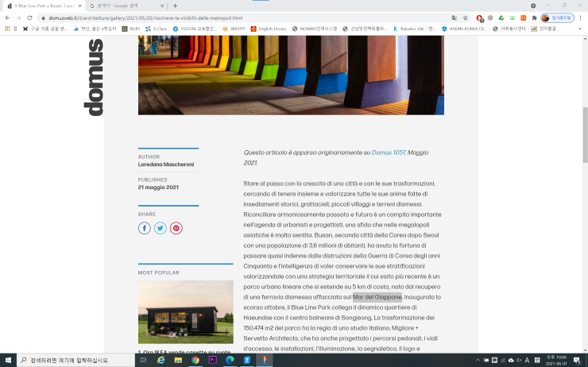The width and height of the screenshot is (588, 367).
Task: Click the browser back arrow
Action: tap(7, 17)
